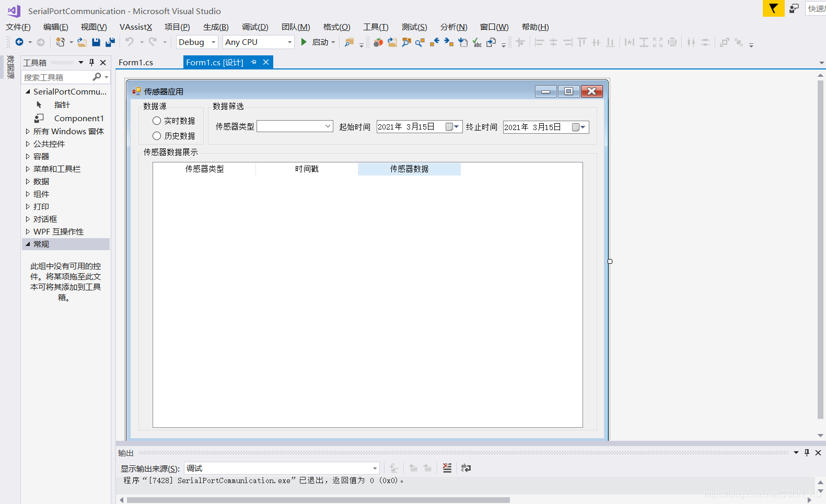
Task: Select the 实时数据 radio button
Action: coord(157,121)
